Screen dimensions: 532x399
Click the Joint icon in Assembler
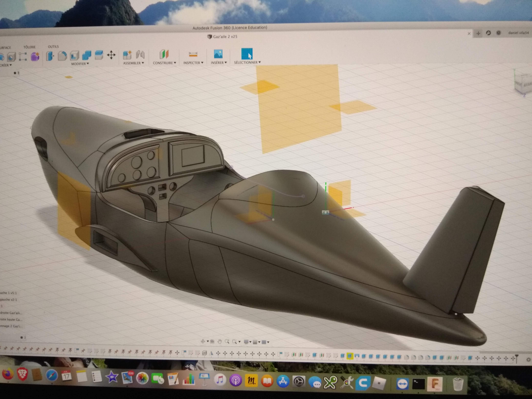(x=140, y=55)
